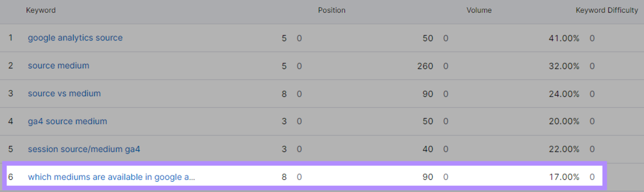
Task: Click the 17.00% difficulty in highlighted row
Action: click(x=564, y=177)
